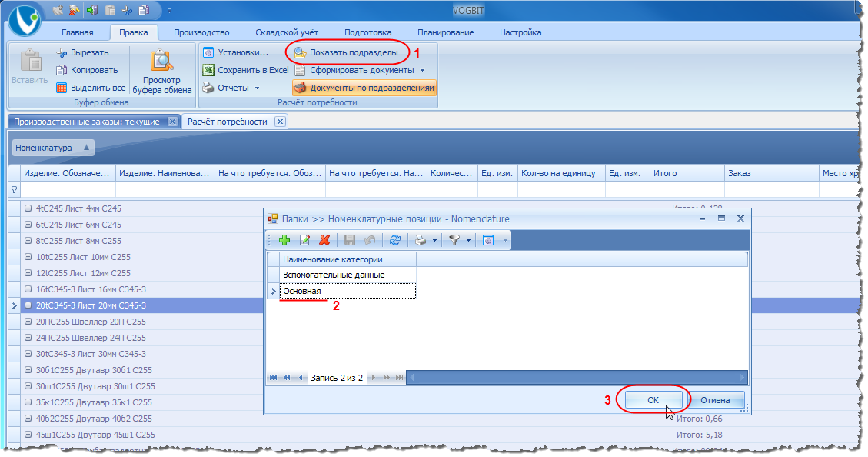Go to first record in navigator
Screen dimensions: 868x457
(x=274, y=378)
